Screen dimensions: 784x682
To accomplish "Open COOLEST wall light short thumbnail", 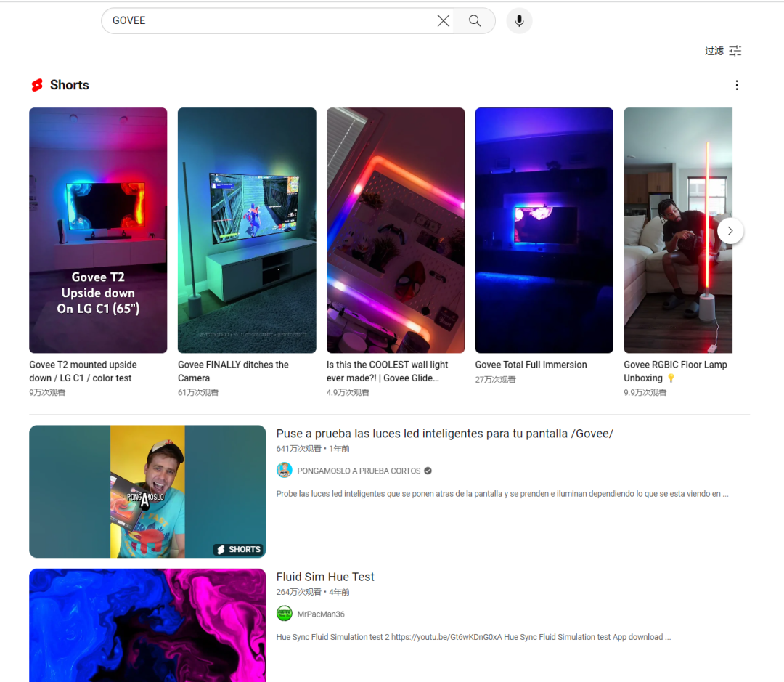I will (x=396, y=230).
